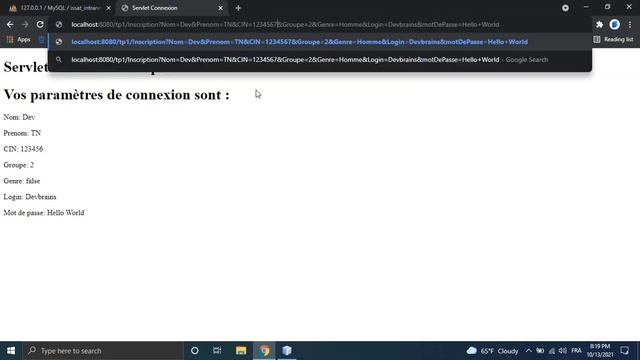Click the battery icon in tray
Screen dimensions: 640x360
pos(540,351)
